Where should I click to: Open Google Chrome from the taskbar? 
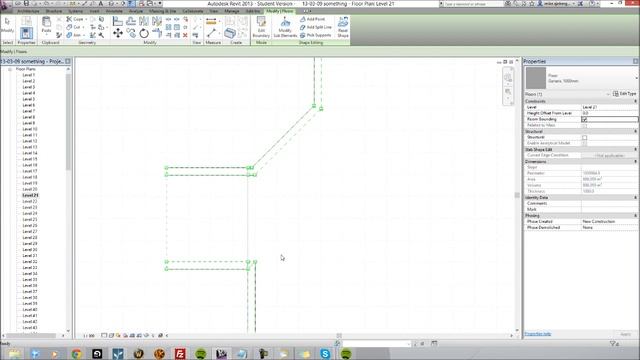(76, 353)
